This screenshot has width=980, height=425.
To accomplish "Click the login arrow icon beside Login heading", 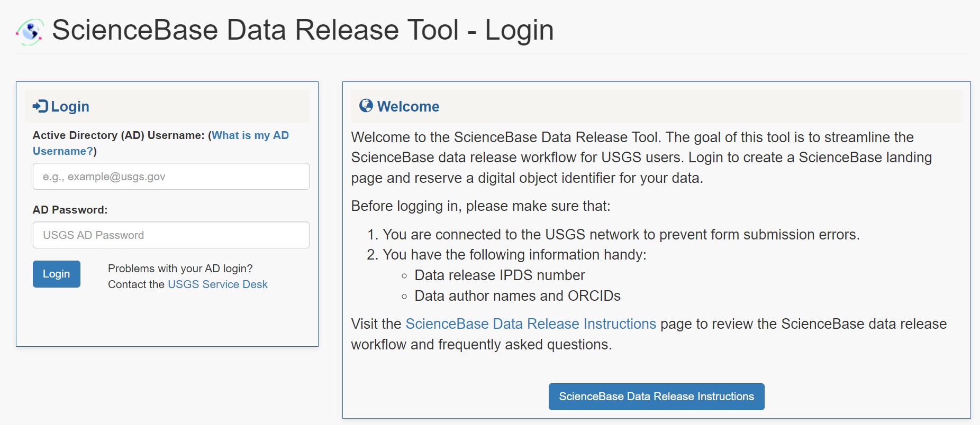I will (x=40, y=106).
